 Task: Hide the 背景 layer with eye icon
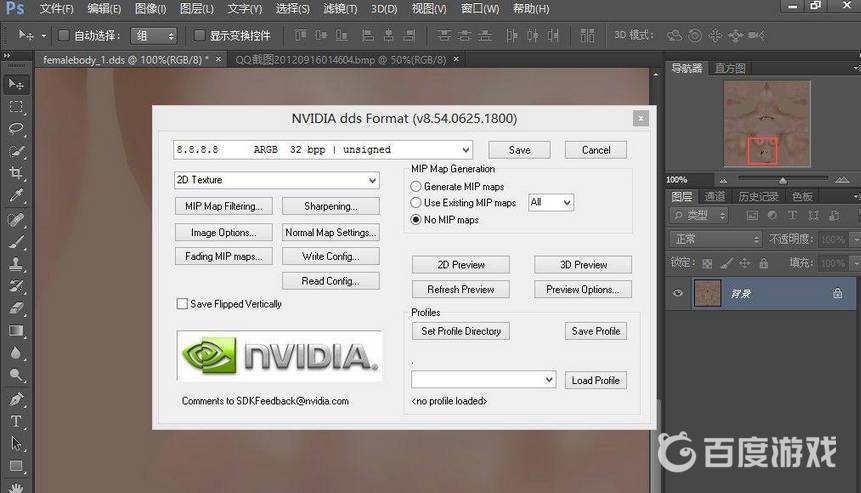678,293
